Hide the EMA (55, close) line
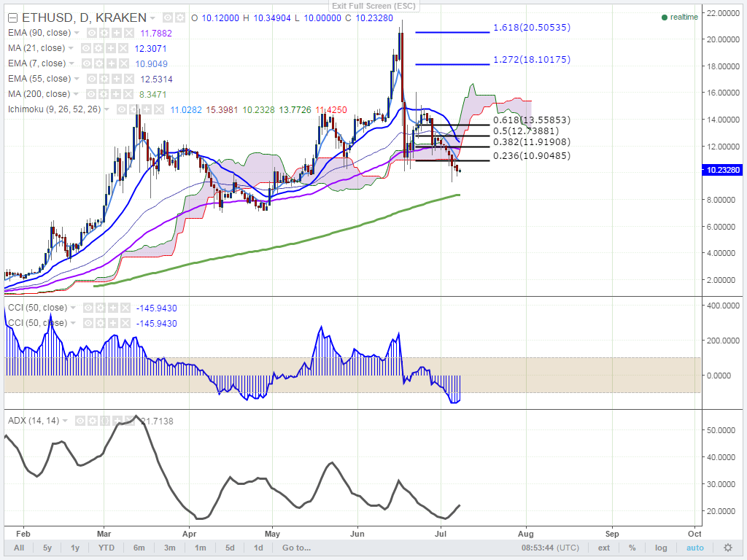The height and width of the screenshot is (560, 747). [x=92, y=79]
